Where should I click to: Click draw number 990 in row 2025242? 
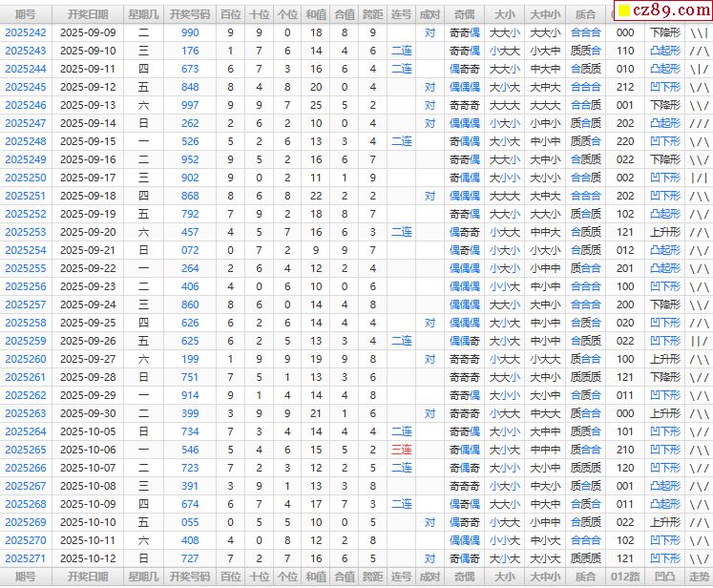click(190, 32)
